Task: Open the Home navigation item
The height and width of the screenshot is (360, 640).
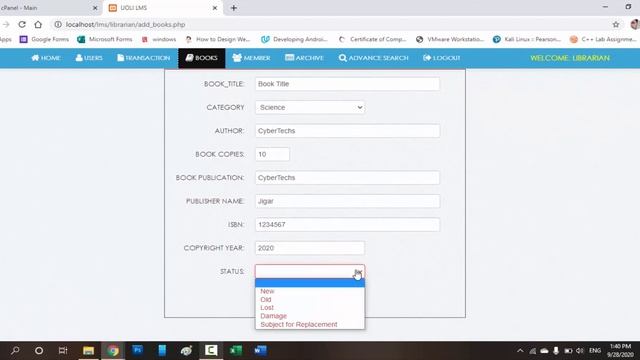Action: tap(46, 58)
